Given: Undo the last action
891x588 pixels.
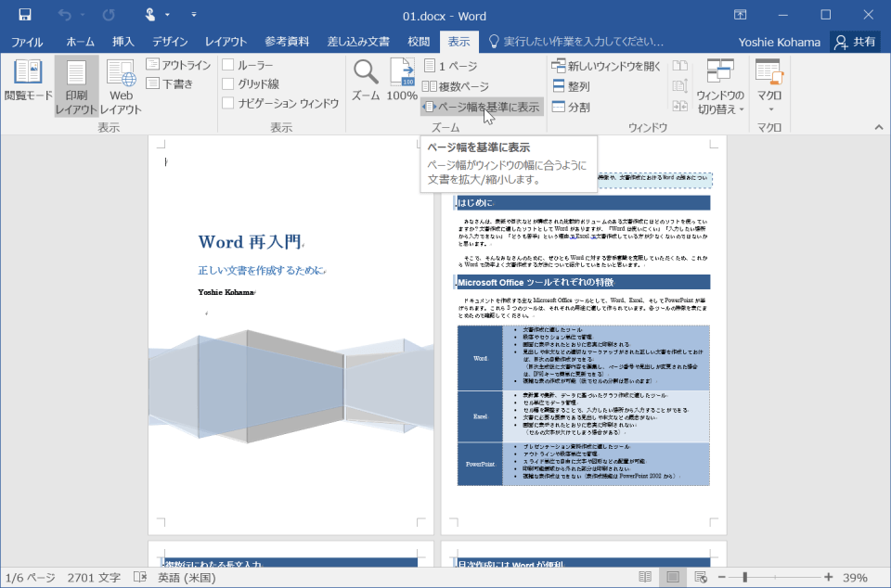Looking at the screenshot, I should pyautogui.click(x=64, y=15).
